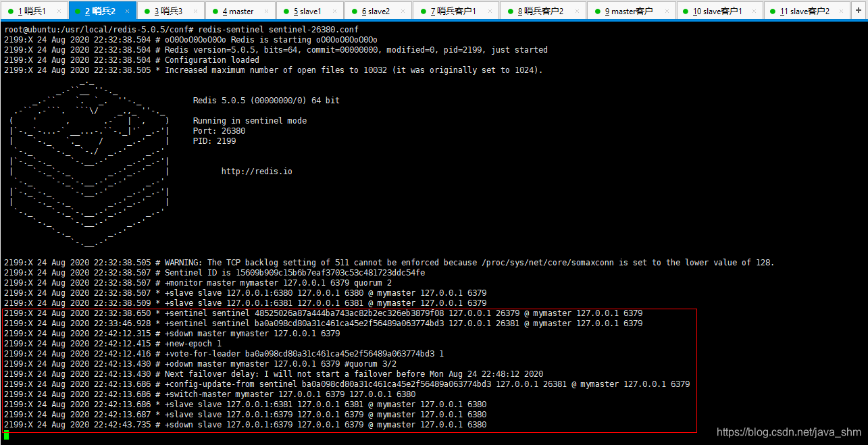
Task: Click the 'PID: 2199' text
Action: point(214,141)
